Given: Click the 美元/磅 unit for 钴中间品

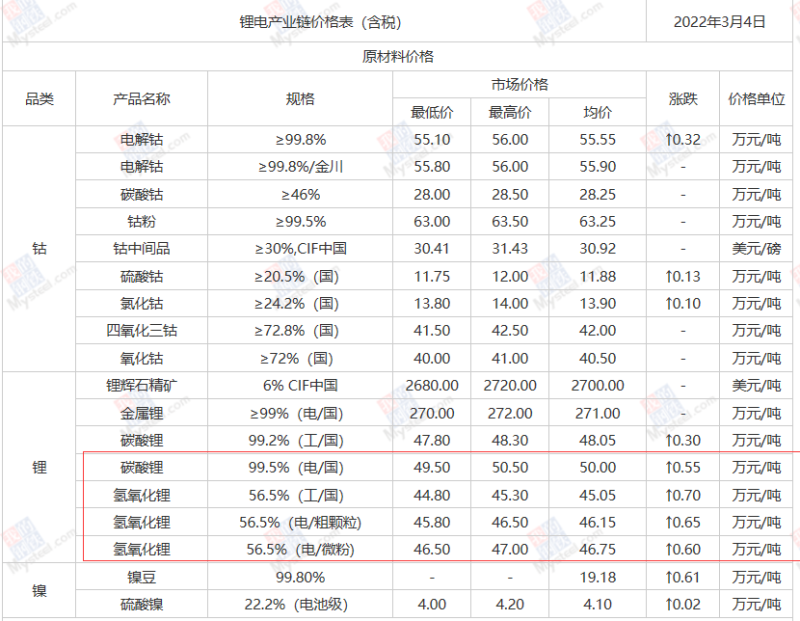Looking at the screenshot, I should coord(757,248).
